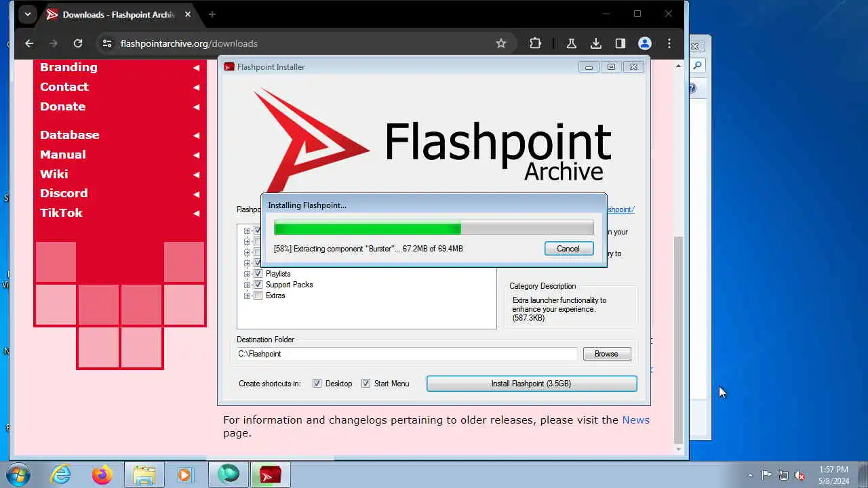
Task: Toggle the Desktop shortcut checkbox
Action: (x=317, y=384)
